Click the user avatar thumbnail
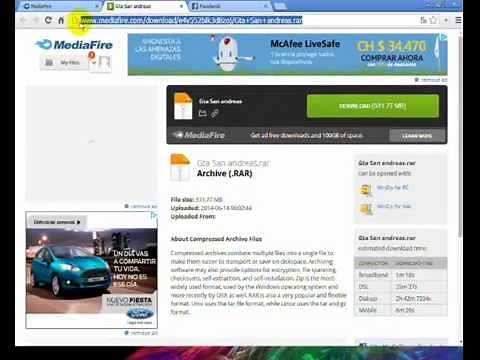 click(105, 63)
